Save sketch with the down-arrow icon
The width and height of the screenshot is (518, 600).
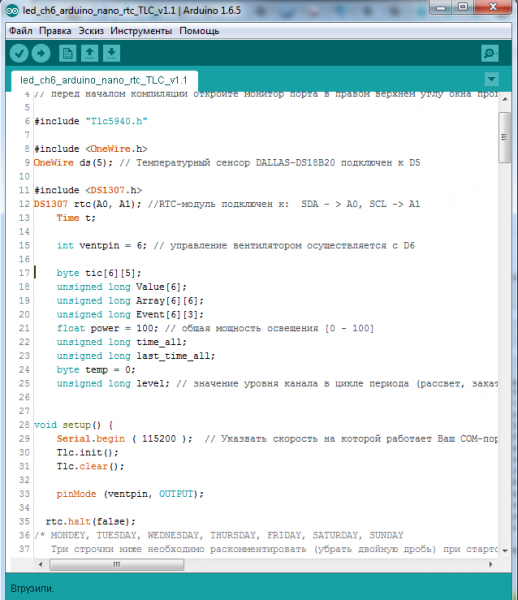click(x=111, y=53)
